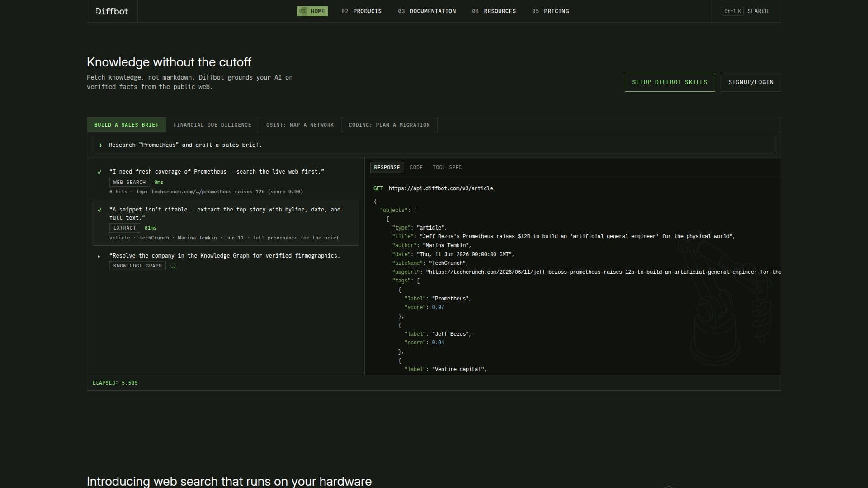Select the Build a Sales Brief tab
Viewport: 868px width, 488px height.
click(x=127, y=125)
